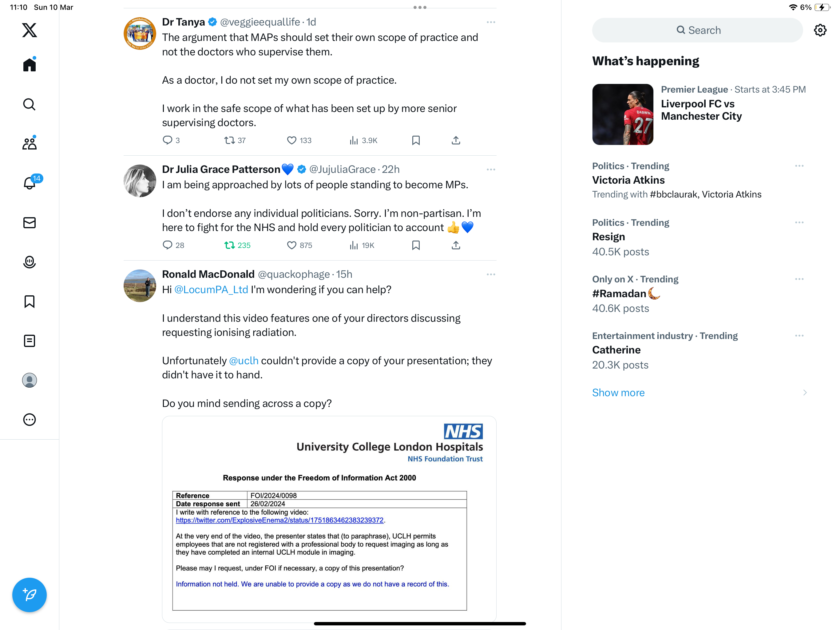This screenshot has height=630, width=840.
Task: Open the @uclh mention link
Action: (244, 361)
